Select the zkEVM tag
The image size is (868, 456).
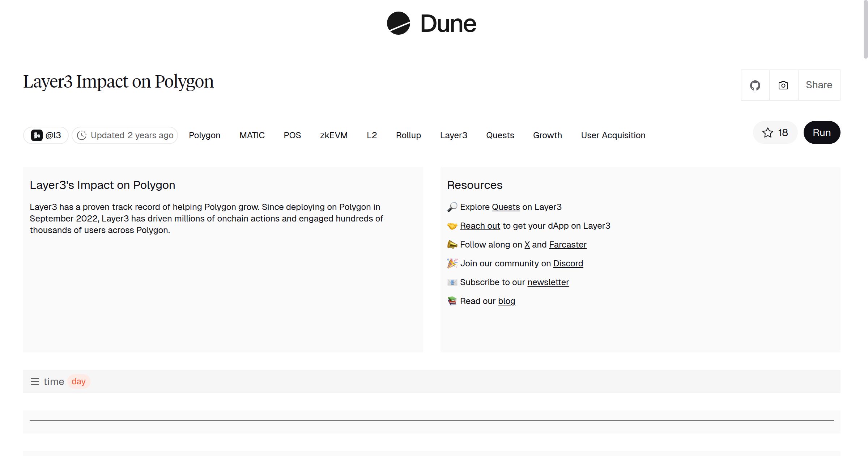click(x=333, y=135)
